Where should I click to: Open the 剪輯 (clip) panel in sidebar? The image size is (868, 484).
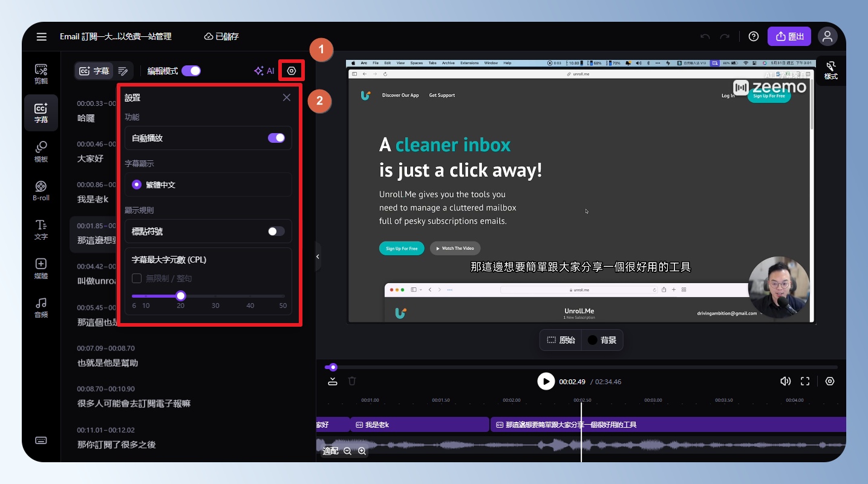pyautogui.click(x=41, y=74)
